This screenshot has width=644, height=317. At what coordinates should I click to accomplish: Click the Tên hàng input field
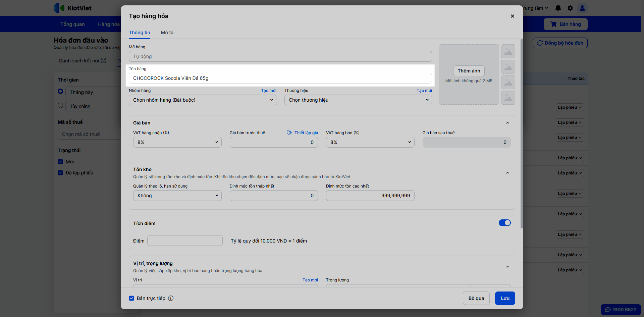click(x=280, y=78)
